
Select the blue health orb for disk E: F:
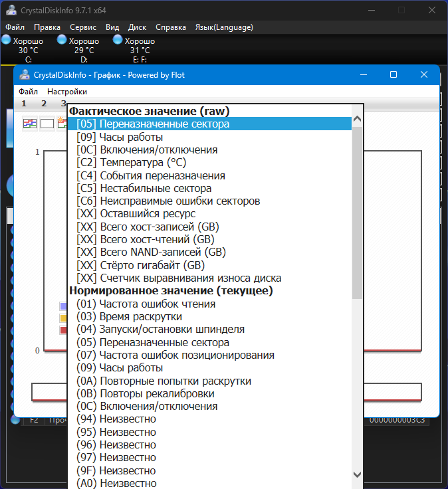[x=118, y=39]
